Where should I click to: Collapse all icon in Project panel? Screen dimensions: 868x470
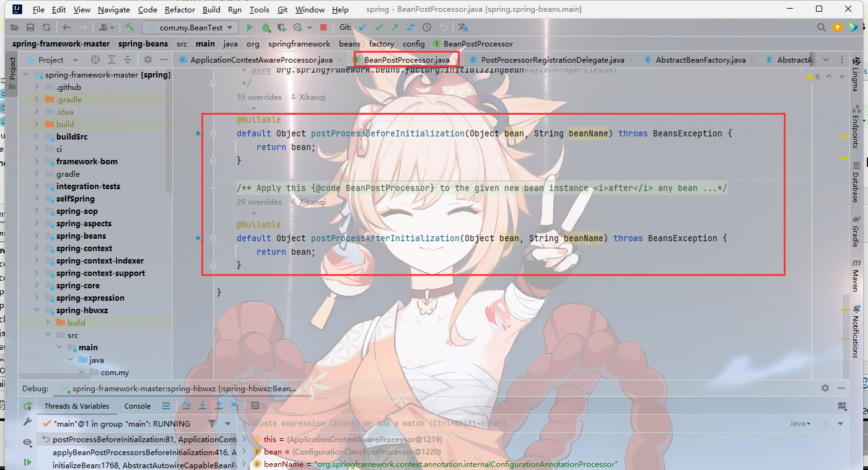(x=128, y=60)
